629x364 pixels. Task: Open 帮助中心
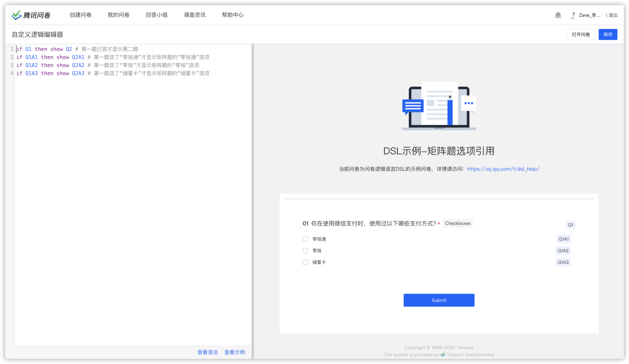coord(233,15)
